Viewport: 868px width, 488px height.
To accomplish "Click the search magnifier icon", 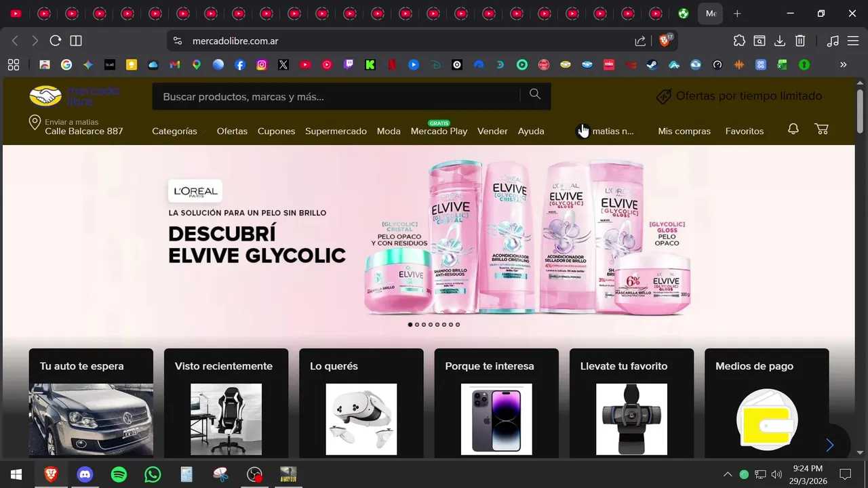I will click(x=535, y=95).
